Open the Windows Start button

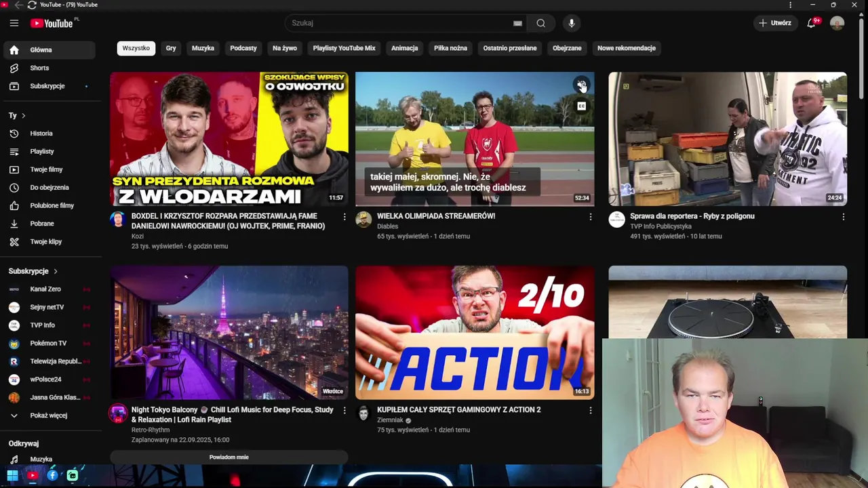tap(12, 476)
